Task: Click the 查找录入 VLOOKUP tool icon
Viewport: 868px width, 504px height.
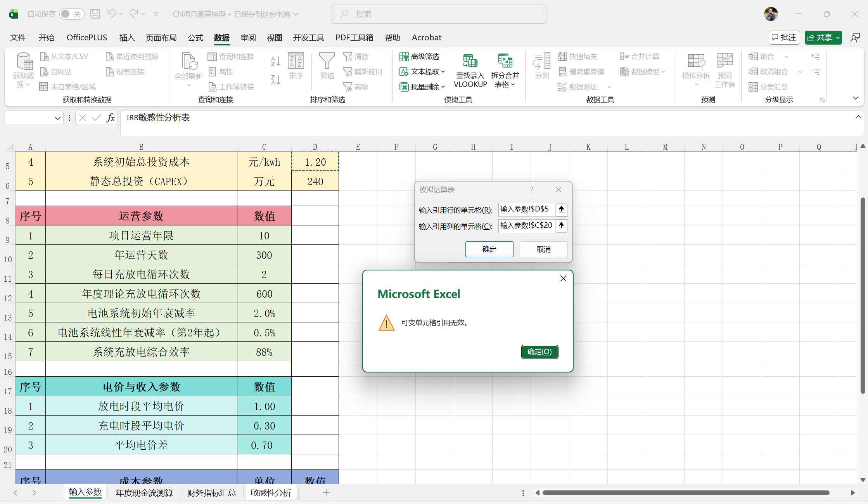Action: coord(470,61)
